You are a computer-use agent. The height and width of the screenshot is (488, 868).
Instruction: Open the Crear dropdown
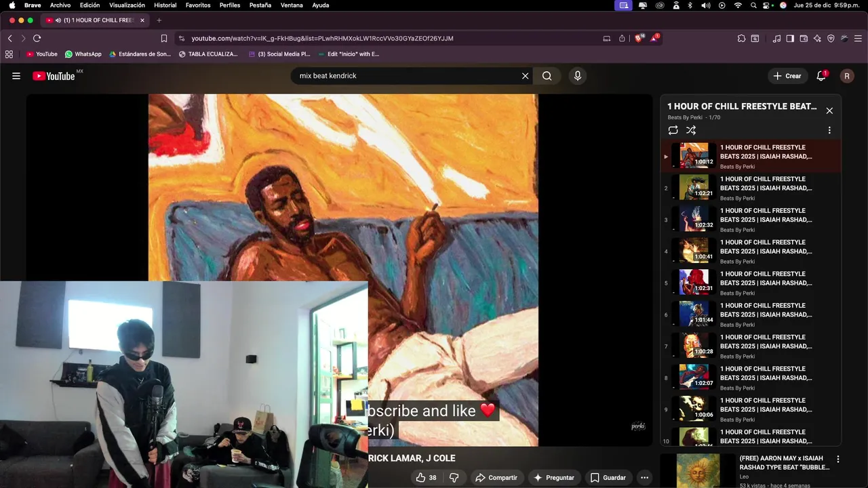click(x=787, y=76)
